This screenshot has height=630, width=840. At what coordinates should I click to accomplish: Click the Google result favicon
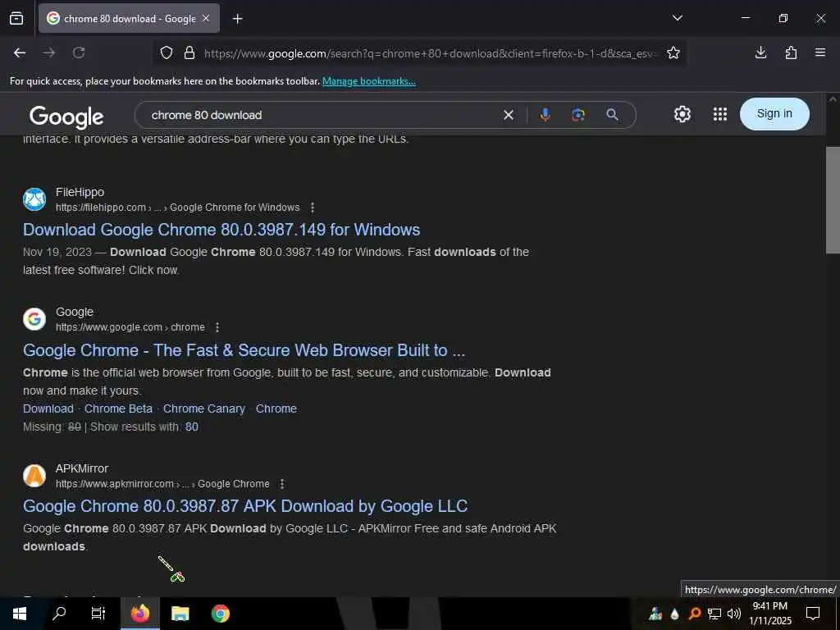coord(34,319)
